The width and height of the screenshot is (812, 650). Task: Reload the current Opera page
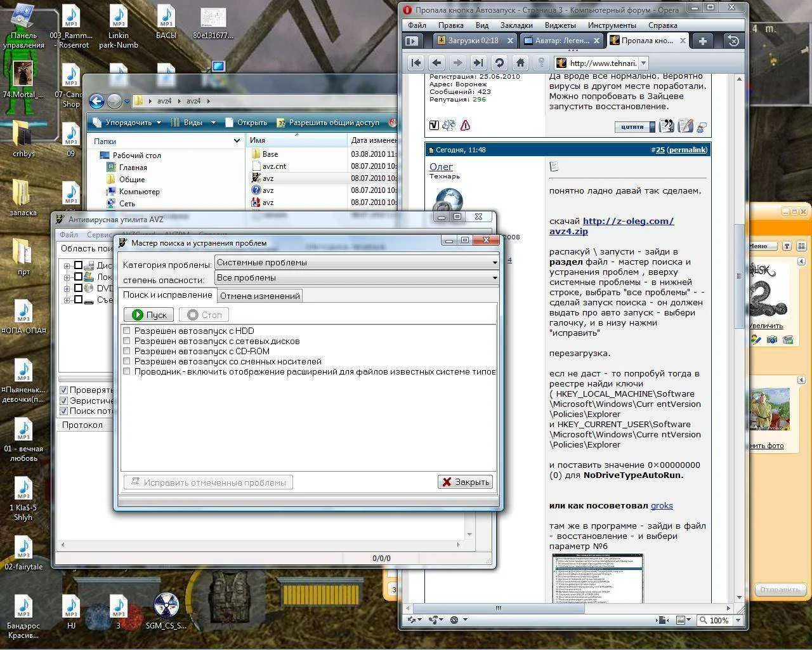(499, 63)
